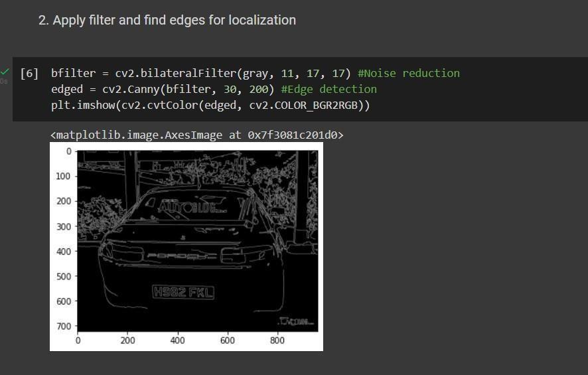Image resolution: width=588 pixels, height=375 pixels.
Task: Click the AUTOBLOG outline on the windshield
Action: (x=191, y=206)
